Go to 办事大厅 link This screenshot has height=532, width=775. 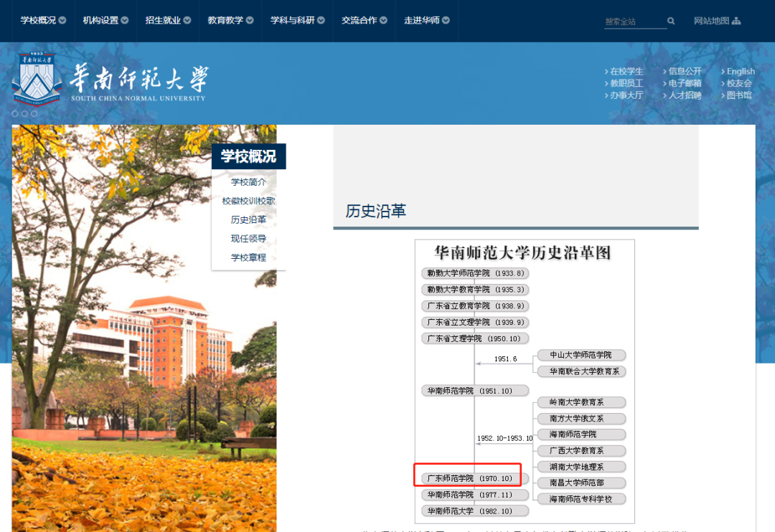point(626,95)
